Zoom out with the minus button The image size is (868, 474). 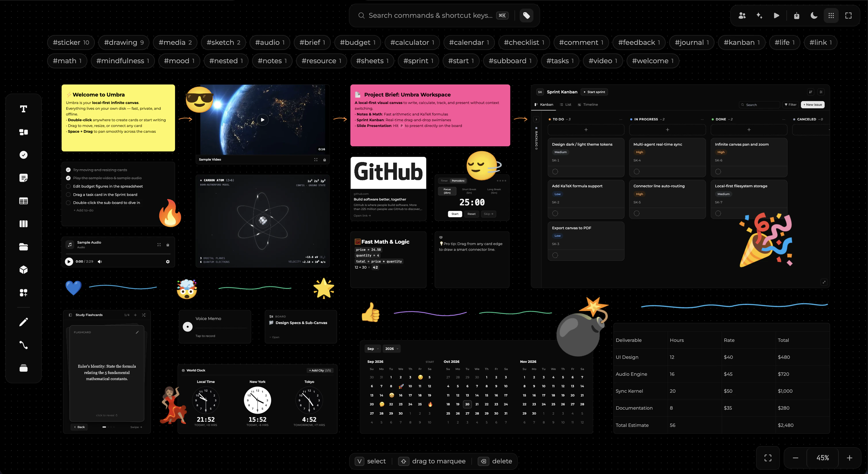click(795, 458)
